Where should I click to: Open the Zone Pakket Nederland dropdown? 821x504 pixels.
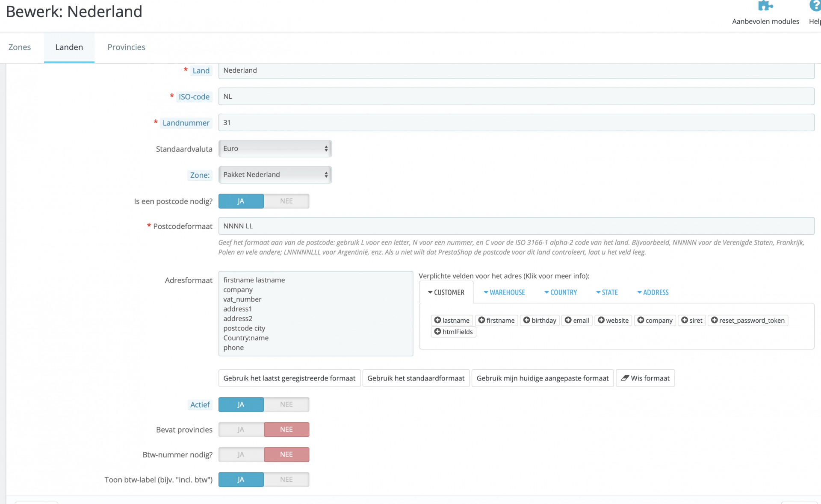275,175
